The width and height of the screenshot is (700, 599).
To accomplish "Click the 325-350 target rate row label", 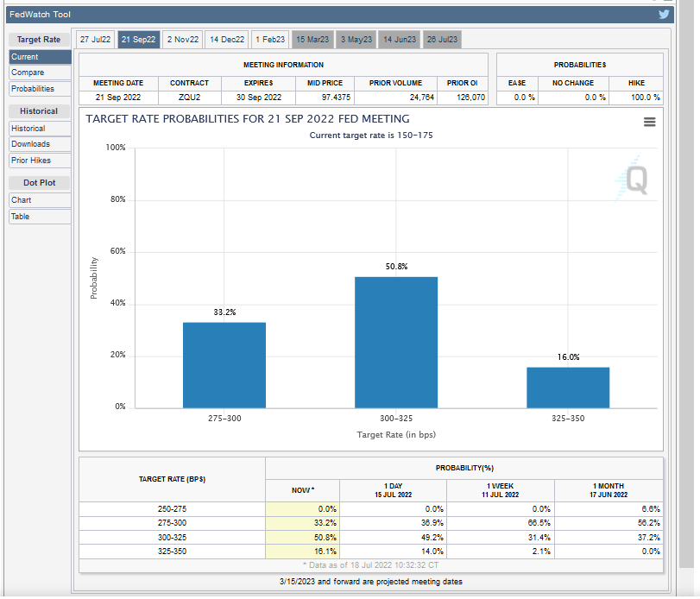I will pyautogui.click(x=172, y=552).
